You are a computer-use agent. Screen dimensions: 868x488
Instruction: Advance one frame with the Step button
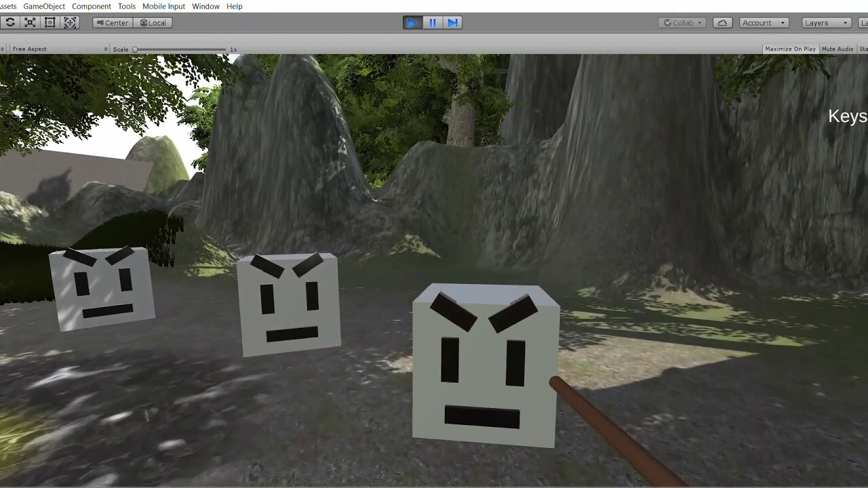coord(452,22)
